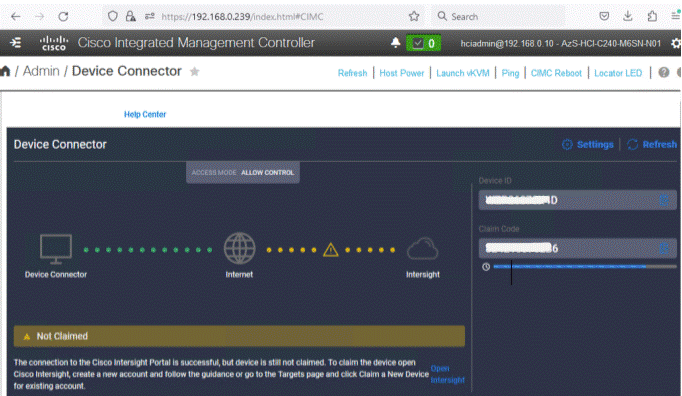Screen dimensions: 682x396
Task: Open the browser downloads icon
Action: point(628,17)
